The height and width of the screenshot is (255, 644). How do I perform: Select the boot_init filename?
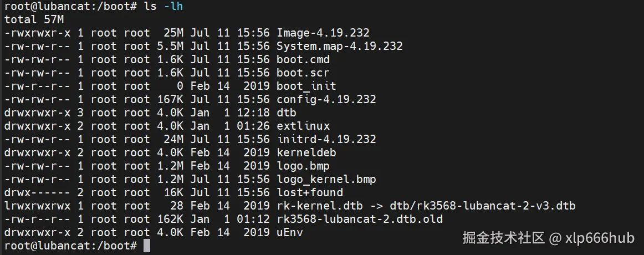click(x=306, y=86)
